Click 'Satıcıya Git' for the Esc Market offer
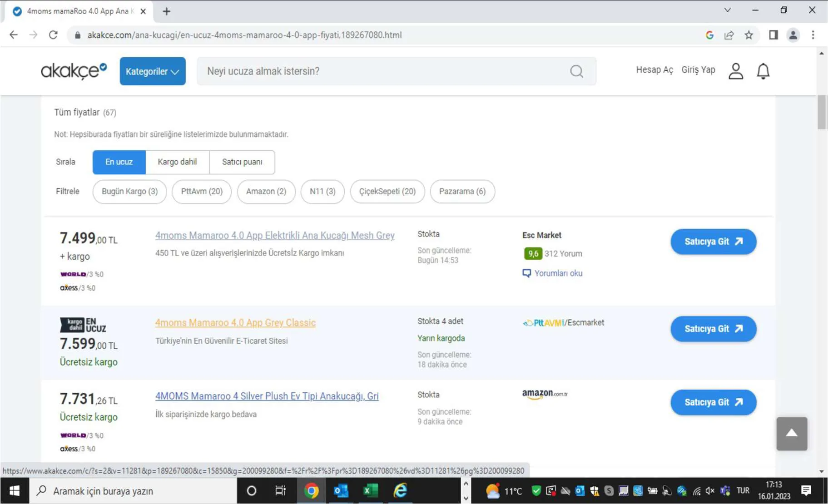Viewport: 828px width, 504px height. point(714,242)
